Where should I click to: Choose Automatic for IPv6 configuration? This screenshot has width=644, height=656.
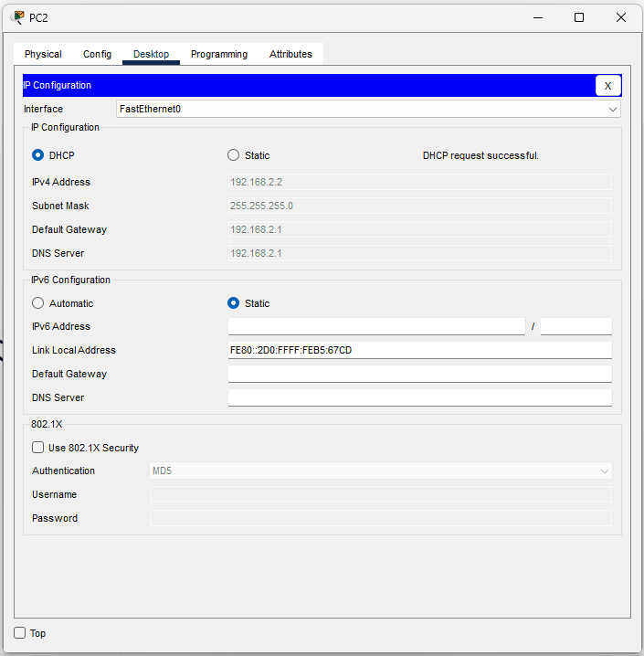coord(38,303)
